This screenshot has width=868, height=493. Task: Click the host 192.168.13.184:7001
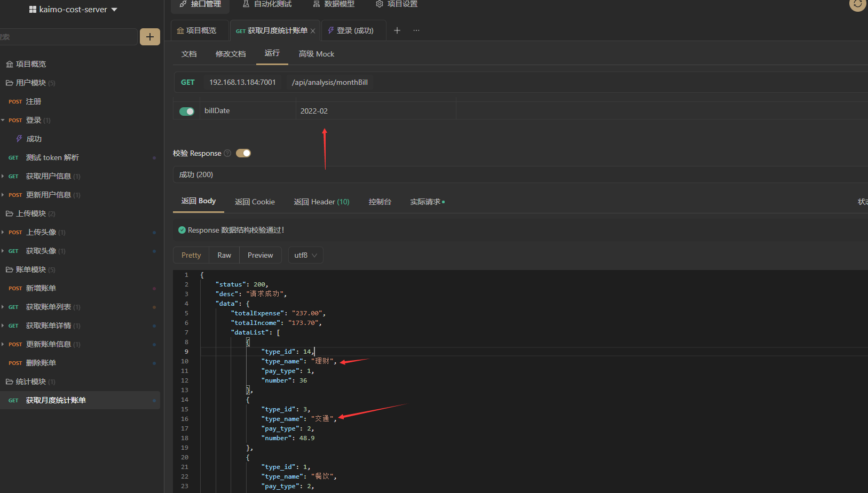pyautogui.click(x=242, y=82)
